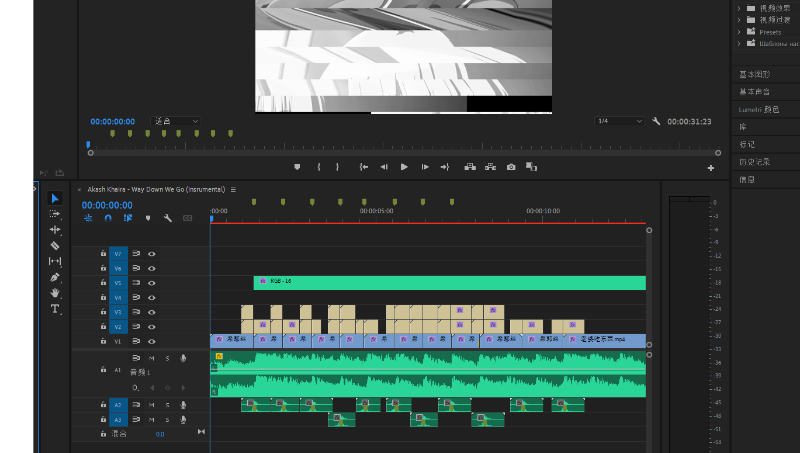Image resolution: width=800 pixels, height=453 pixels.
Task: Click the program monitor playhead
Action: click(x=88, y=145)
